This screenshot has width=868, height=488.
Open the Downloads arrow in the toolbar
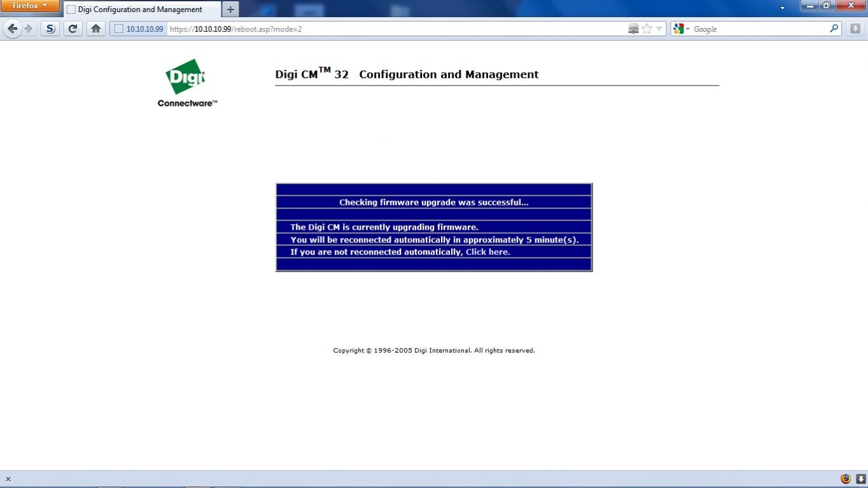(x=855, y=29)
